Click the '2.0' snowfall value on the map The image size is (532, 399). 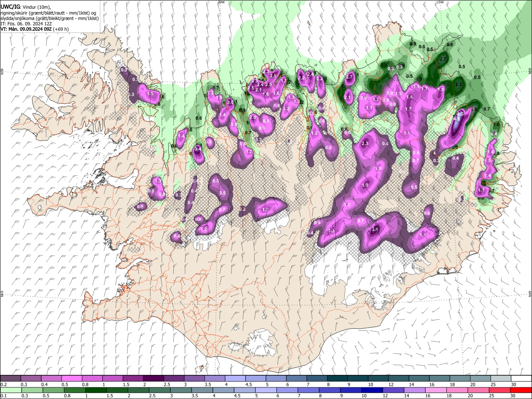tap(253, 118)
